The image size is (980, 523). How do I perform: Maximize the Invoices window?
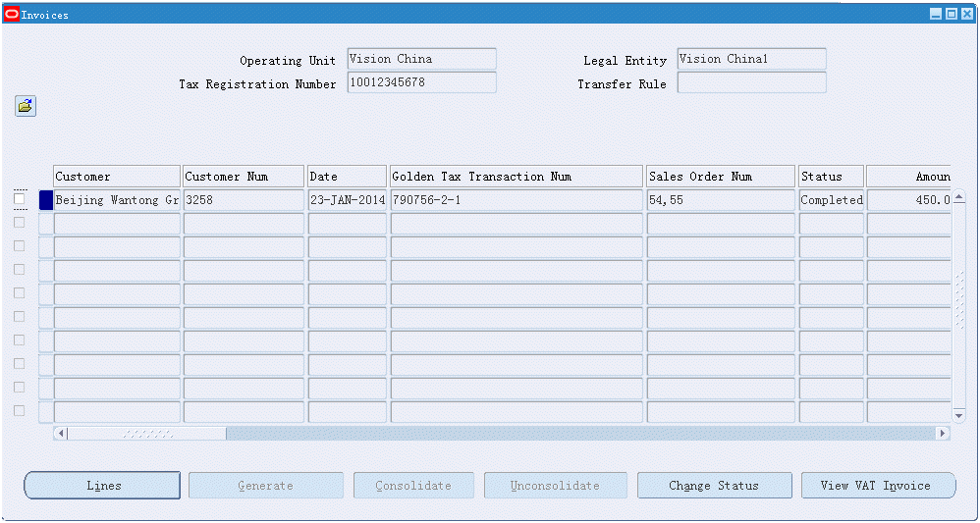(x=952, y=15)
